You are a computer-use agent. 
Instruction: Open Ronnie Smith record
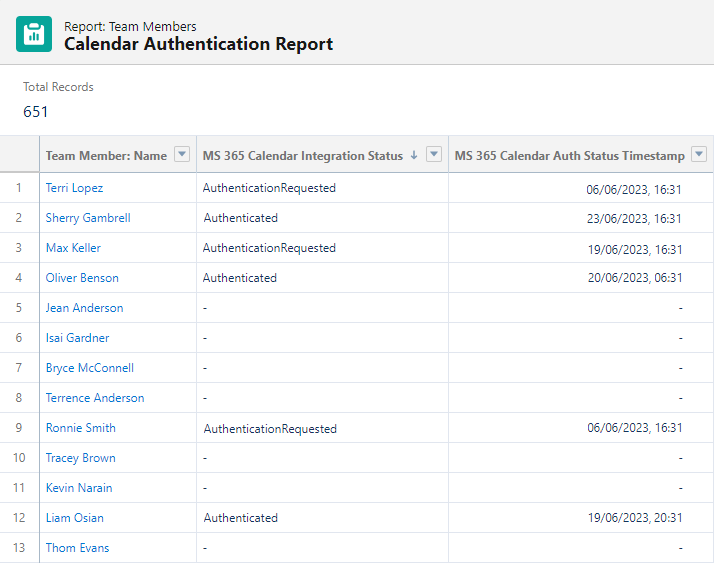pos(80,428)
